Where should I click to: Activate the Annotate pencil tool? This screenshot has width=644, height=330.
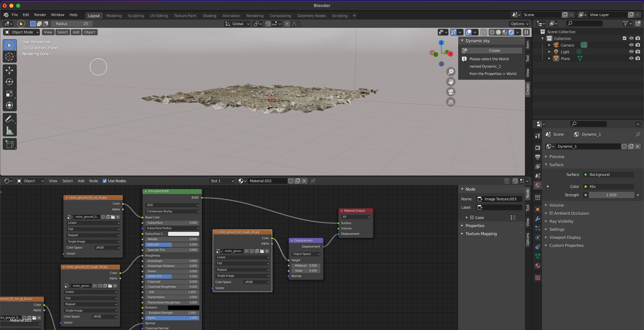[9, 119]
